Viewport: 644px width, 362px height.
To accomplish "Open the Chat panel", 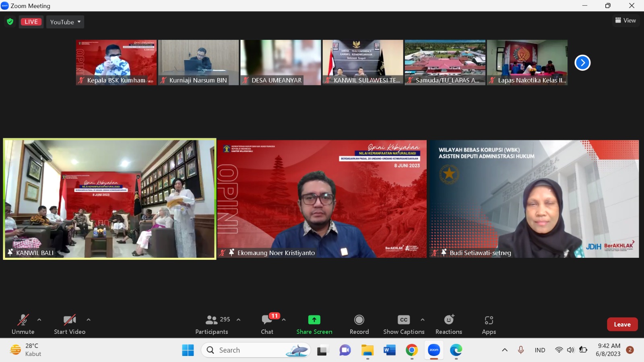I will [267, 324].
